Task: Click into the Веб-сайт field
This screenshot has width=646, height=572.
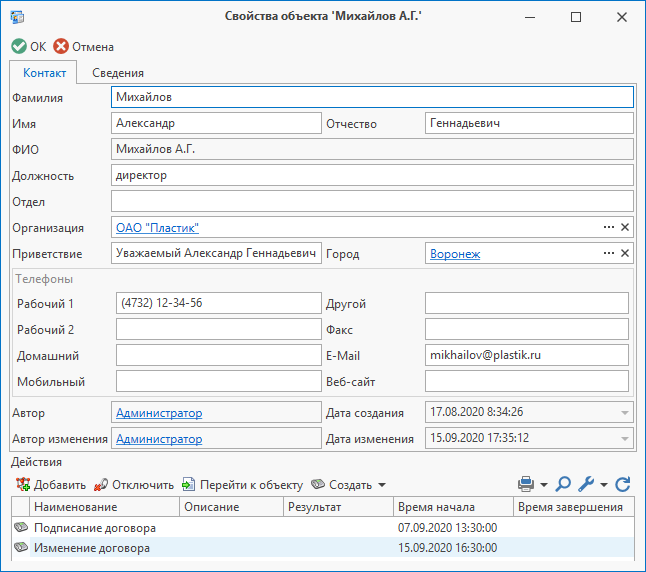Action: (527, 381)
